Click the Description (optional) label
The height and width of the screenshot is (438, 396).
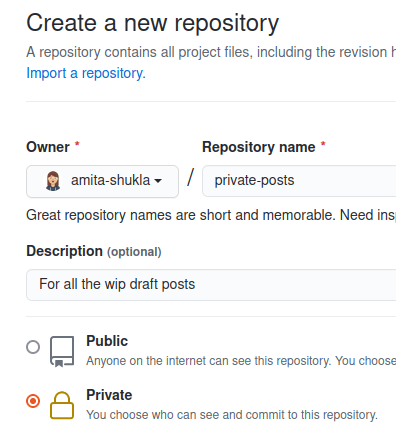pos(94,251)
